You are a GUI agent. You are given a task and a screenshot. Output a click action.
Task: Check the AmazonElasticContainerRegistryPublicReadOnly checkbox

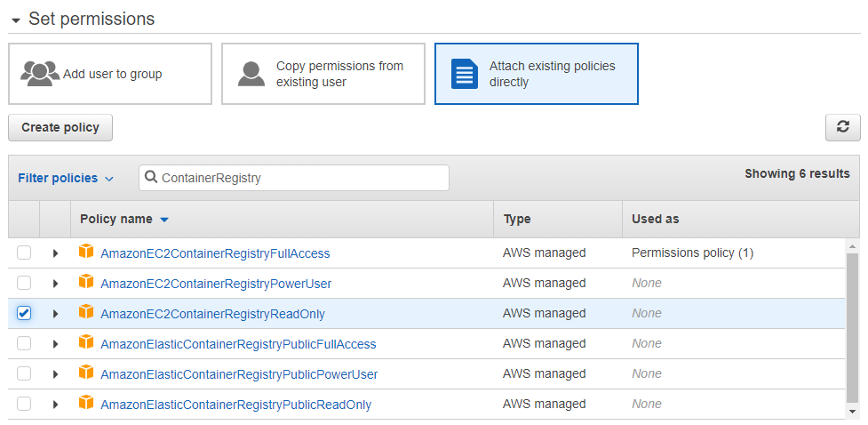click(24, 404)
